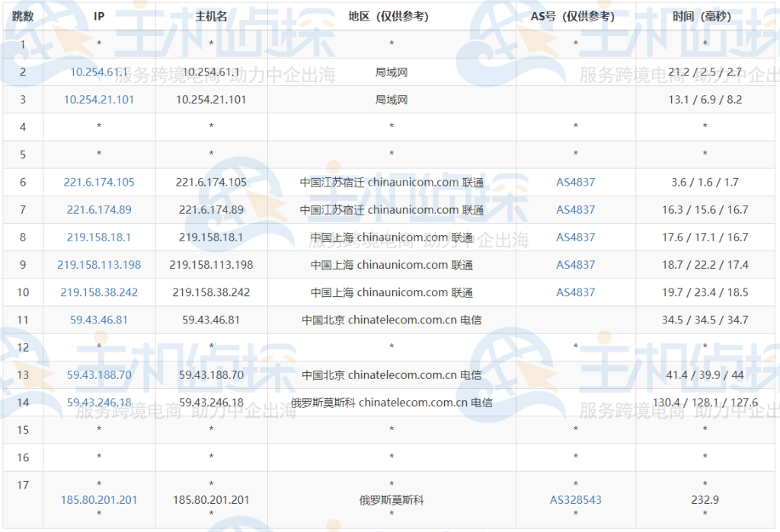Open the 219.158.18.1 IP link
The height and width of the screenshot is (532, 780).
[x=97, y=237]
